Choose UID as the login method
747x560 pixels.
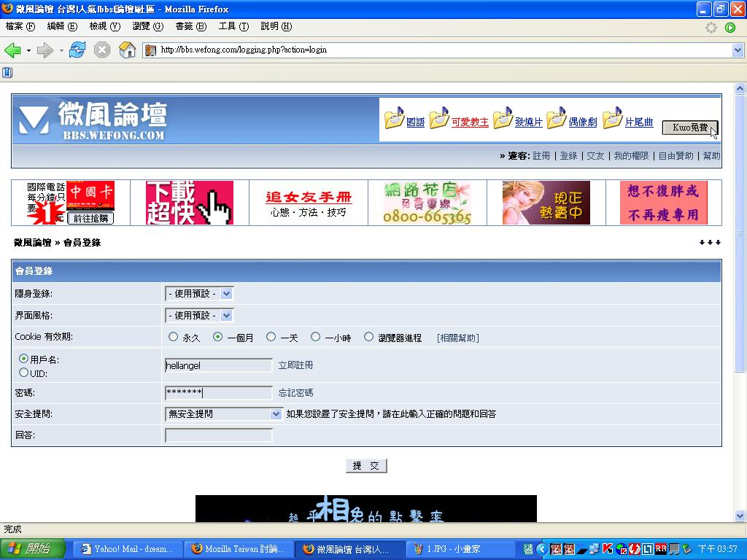24,373
